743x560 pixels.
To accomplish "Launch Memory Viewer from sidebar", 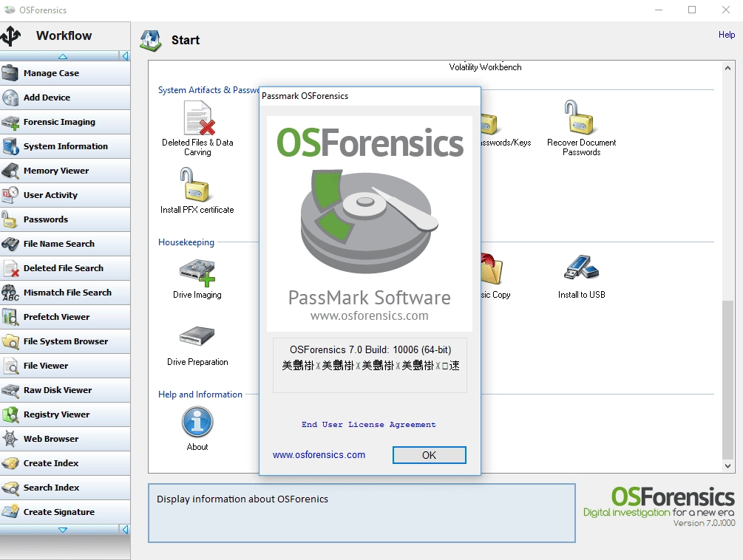I will 65,171.
